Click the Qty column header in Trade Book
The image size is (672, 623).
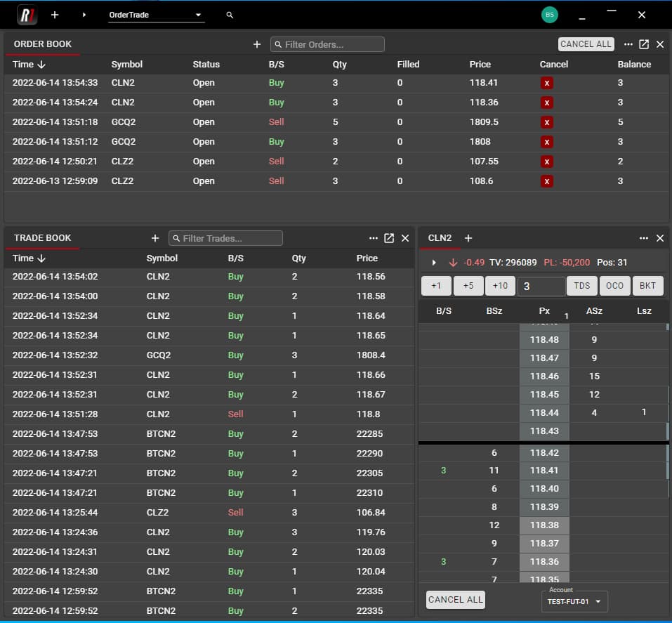[298, 258]
